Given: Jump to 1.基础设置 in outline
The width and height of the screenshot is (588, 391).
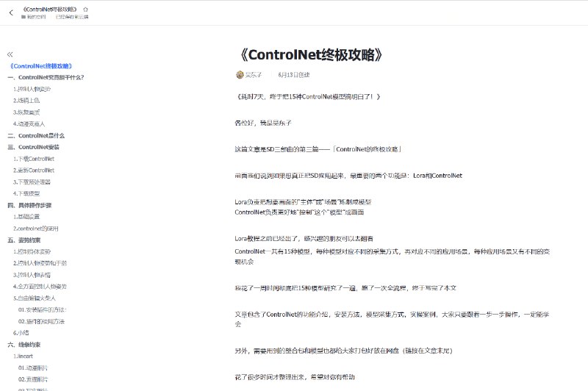Looking at the screenshot, I should tap(26, 217).
